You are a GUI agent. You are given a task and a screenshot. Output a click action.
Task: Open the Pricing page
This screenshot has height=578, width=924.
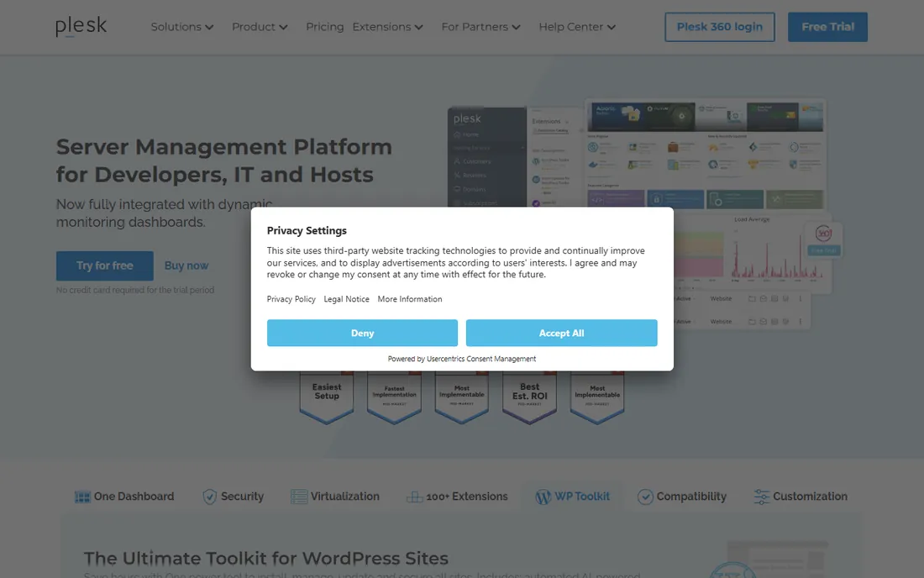(325, 27)
